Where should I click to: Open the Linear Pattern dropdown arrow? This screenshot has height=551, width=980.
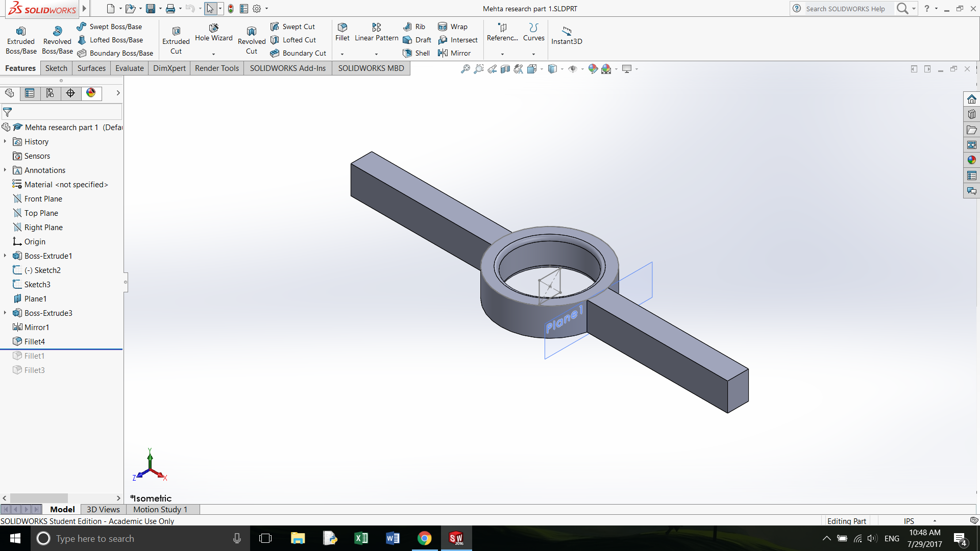[376, 54]
